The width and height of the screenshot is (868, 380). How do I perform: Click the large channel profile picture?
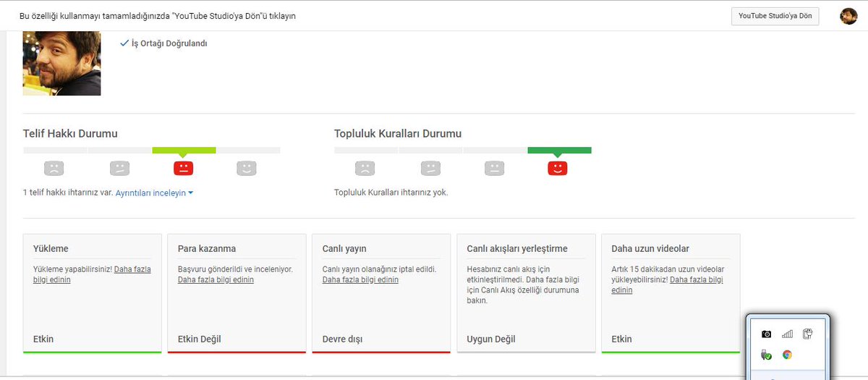tap(62, 64)
